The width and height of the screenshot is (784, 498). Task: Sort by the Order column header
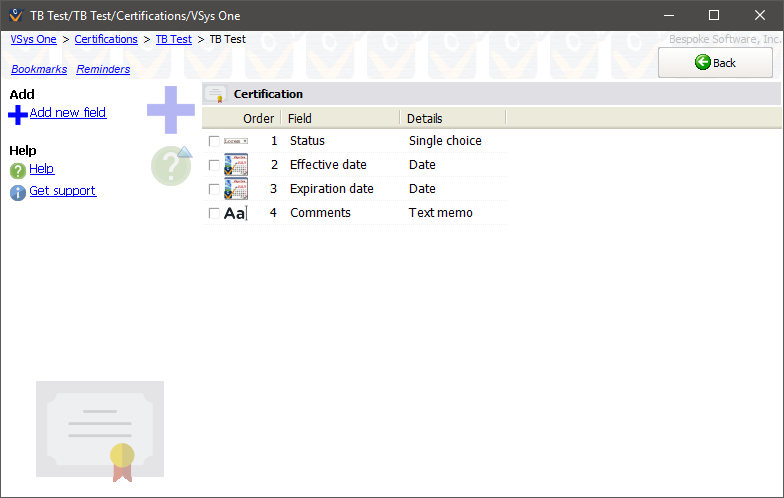(258, 118)
